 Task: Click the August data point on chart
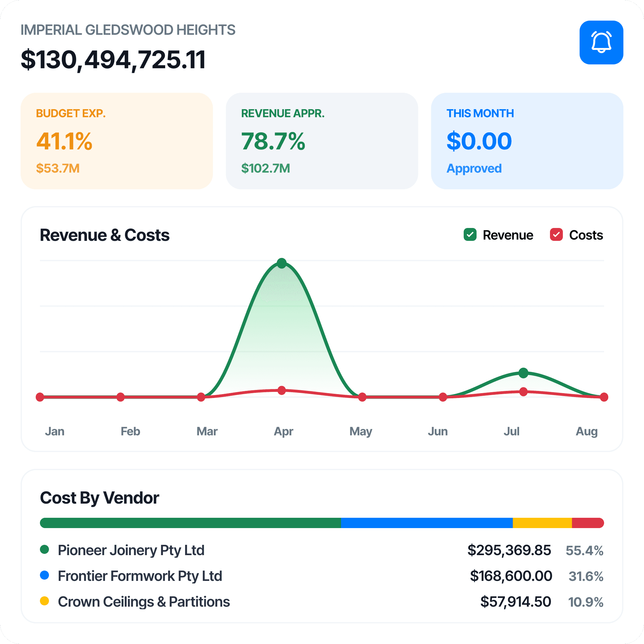click(604, 397)
